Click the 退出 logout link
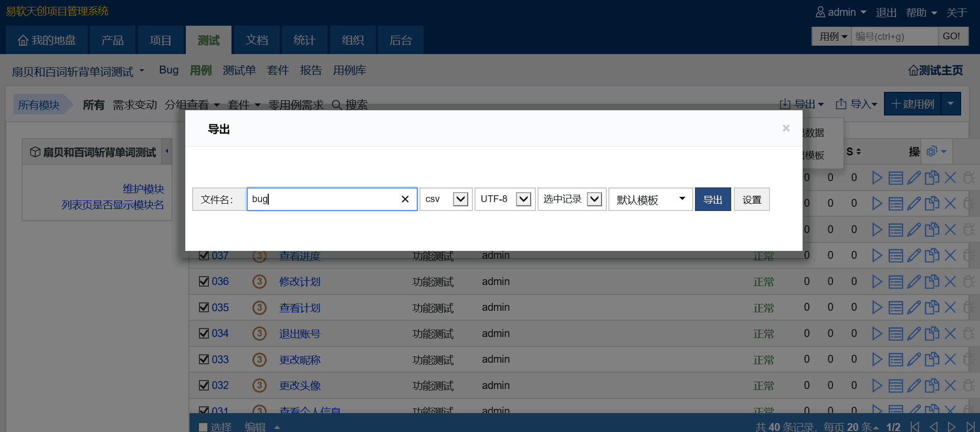 pyautogui.click(x=886, y=13)
